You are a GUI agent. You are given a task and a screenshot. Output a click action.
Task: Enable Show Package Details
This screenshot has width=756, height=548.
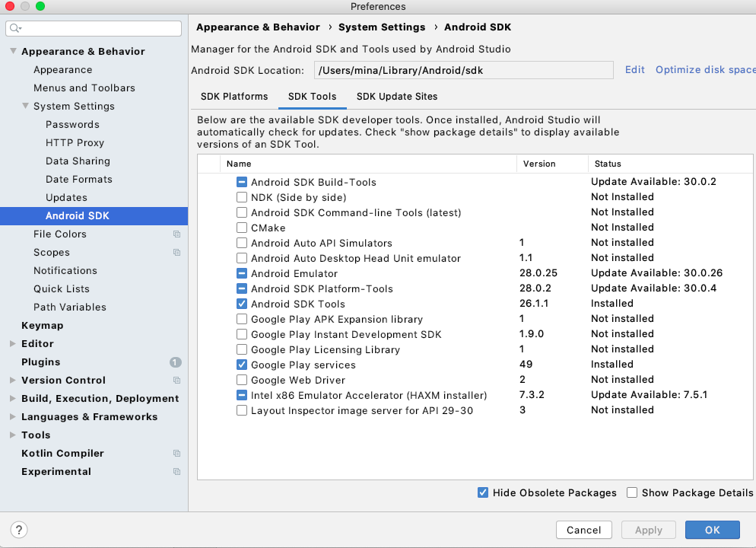[631, 492]
